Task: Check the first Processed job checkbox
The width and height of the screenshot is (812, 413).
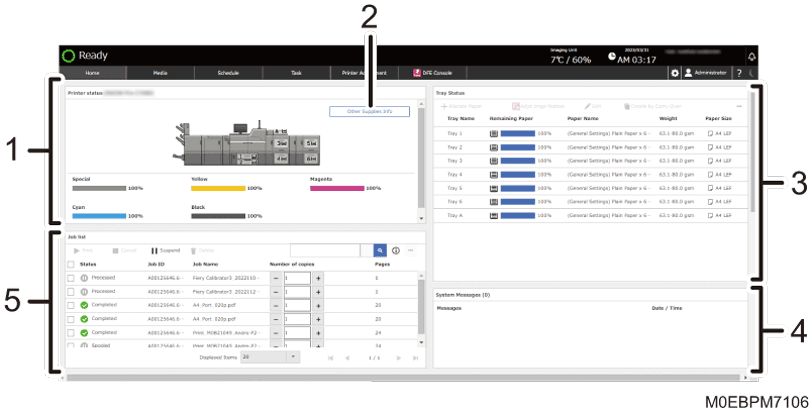Action: point(70,277)
